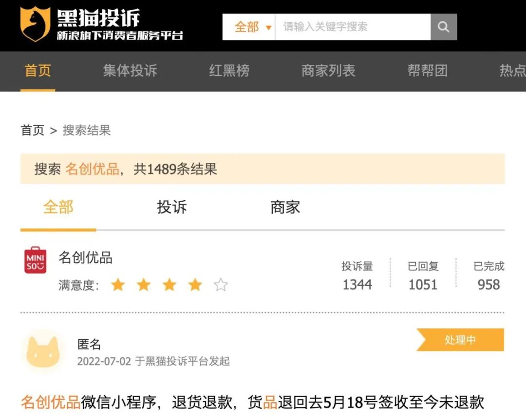526x420 pixels.
Task: Click the empty fifth star
Action: click(x=221, y=285)
